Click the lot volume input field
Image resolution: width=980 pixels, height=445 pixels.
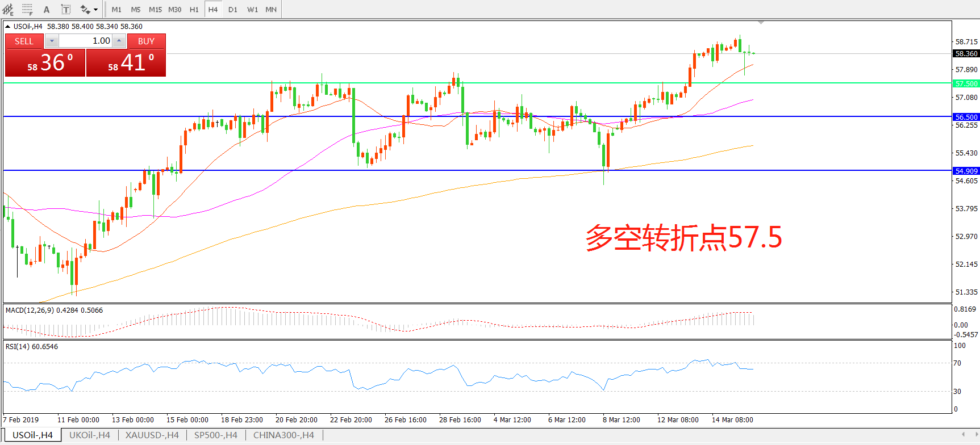pyautogui.click(x=85, y=41)
